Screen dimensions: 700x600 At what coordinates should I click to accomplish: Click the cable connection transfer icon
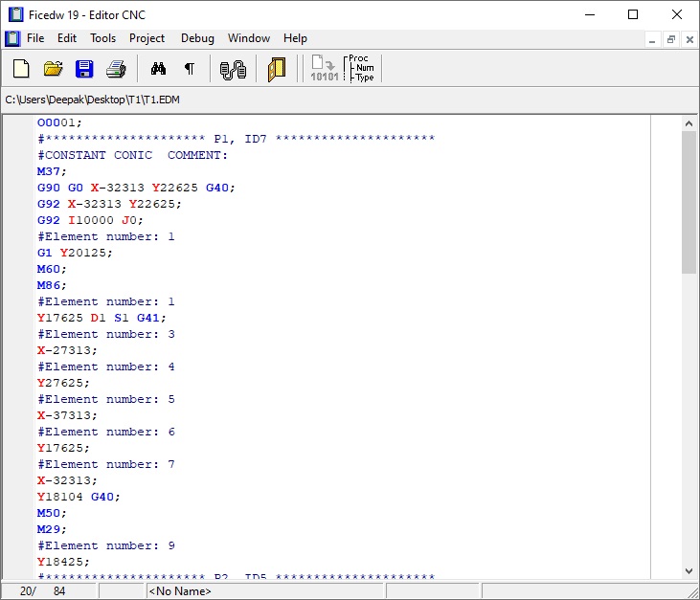(233, 70)
